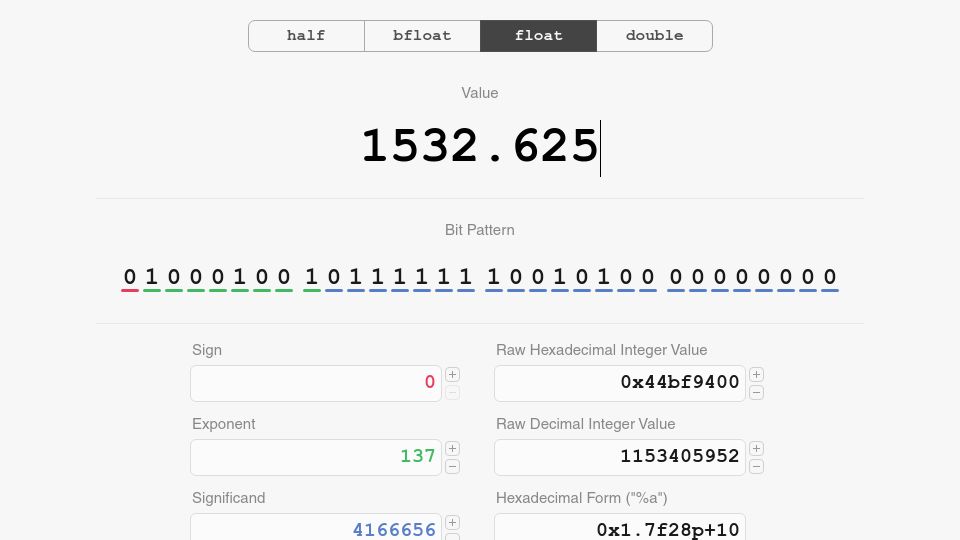Select the double precision tab
Viewport: 960px width, 540px height.
coord(654,36)
